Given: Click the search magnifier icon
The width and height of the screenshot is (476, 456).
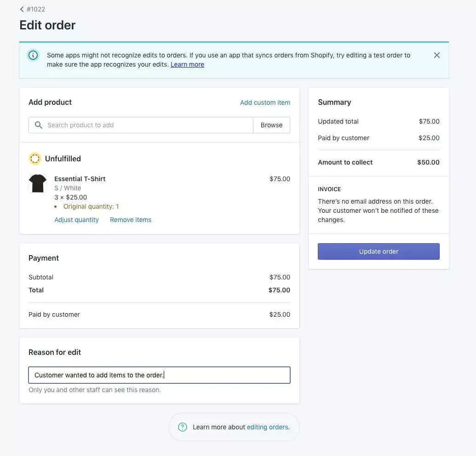Looking at the screenshot, I should point(38,125).
